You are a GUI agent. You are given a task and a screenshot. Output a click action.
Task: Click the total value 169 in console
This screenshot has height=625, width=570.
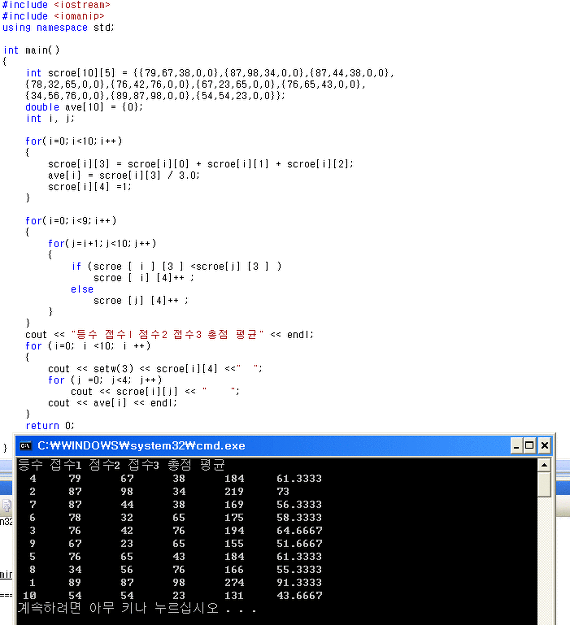[234, 505]
